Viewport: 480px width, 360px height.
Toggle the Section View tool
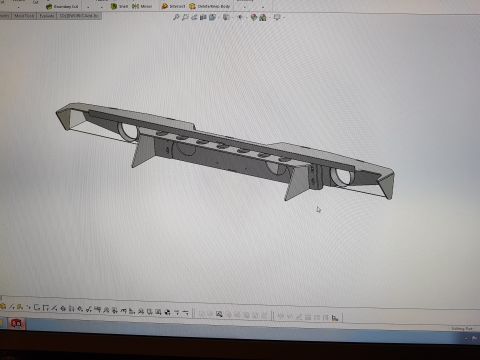pos(203,17)
